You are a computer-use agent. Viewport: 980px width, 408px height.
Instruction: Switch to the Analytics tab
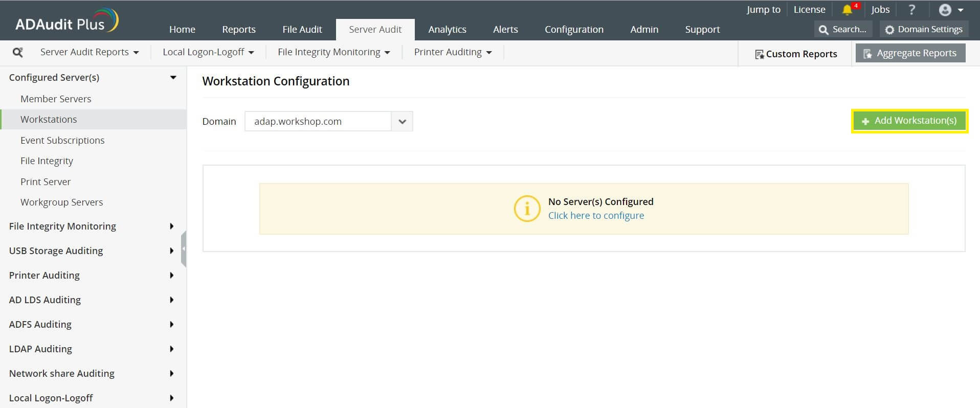(447, 30)
